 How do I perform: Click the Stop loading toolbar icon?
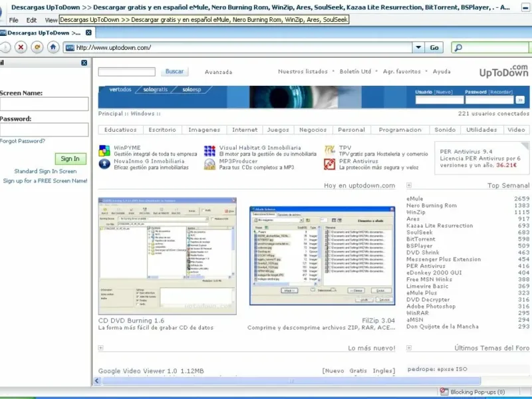pyautogui.click(x=21, y=47)
